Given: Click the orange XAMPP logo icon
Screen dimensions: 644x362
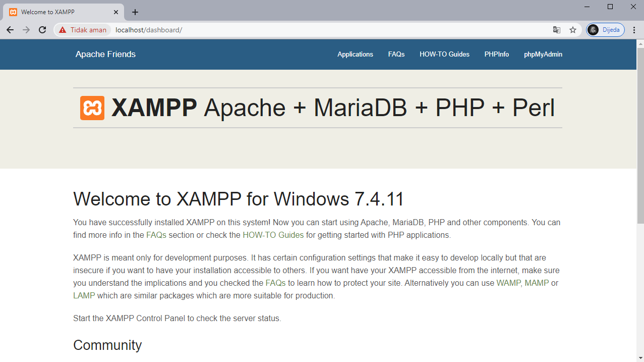Looking at the screenshot, I should pyautogui.click(x=92, y=108).
